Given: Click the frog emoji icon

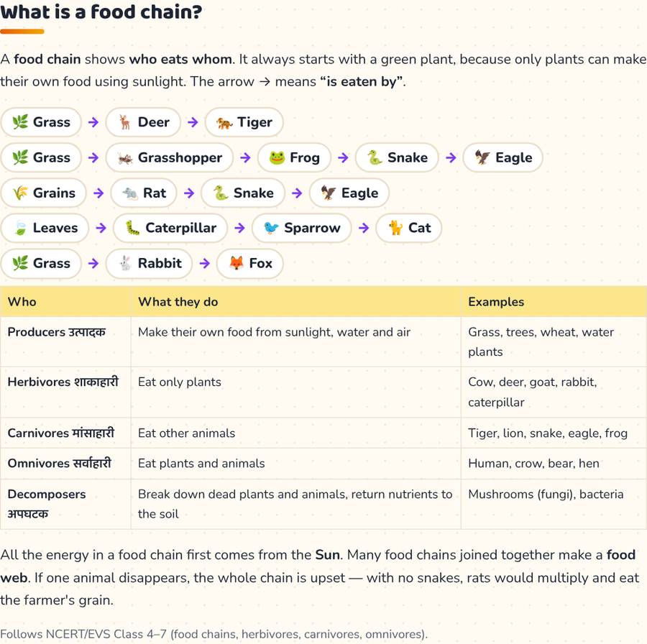Looking at the screenshot, I should click(277, 157).
